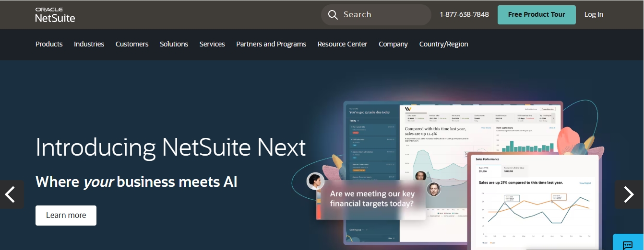Image resolution: width=644 pixels, height=250 pixels.
Task: Select the Customers menu item
Action: pos(132,44)
